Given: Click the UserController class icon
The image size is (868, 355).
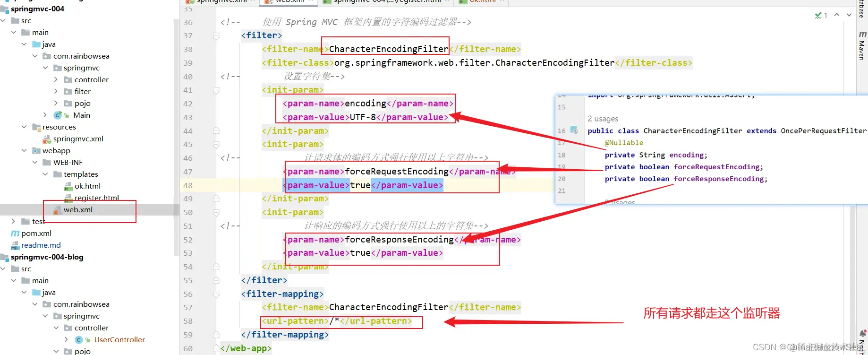Looking at the screenshot, I should tap(79, 339).
